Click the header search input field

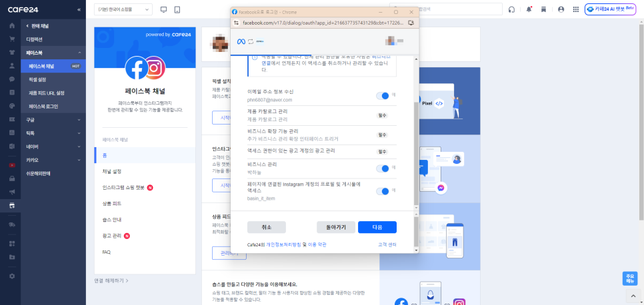446,9
